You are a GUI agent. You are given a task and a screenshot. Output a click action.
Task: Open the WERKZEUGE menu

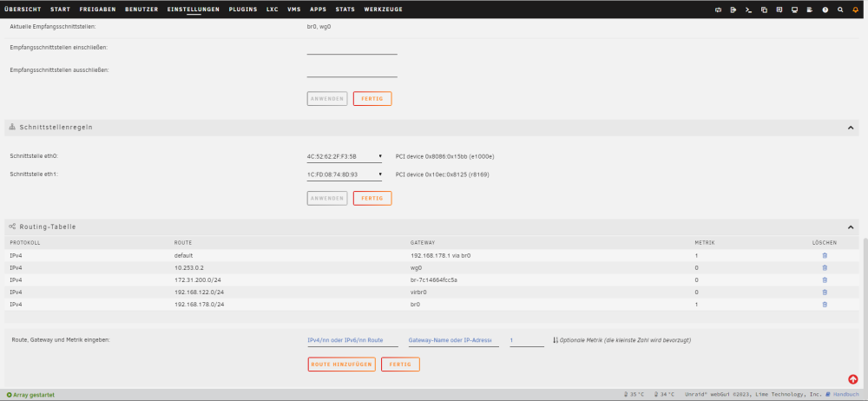coord(383,10)
